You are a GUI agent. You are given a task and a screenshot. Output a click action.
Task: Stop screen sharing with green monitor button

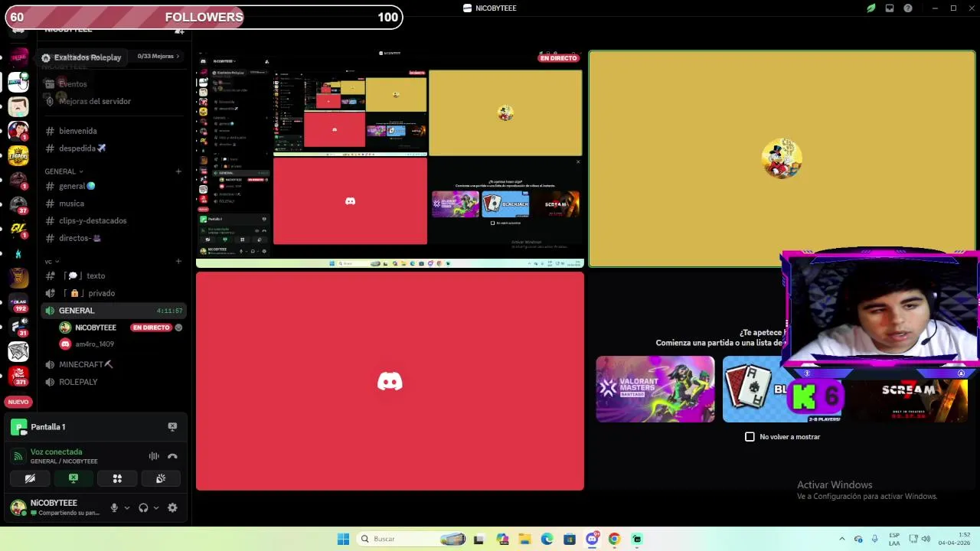tap(73, 478)
